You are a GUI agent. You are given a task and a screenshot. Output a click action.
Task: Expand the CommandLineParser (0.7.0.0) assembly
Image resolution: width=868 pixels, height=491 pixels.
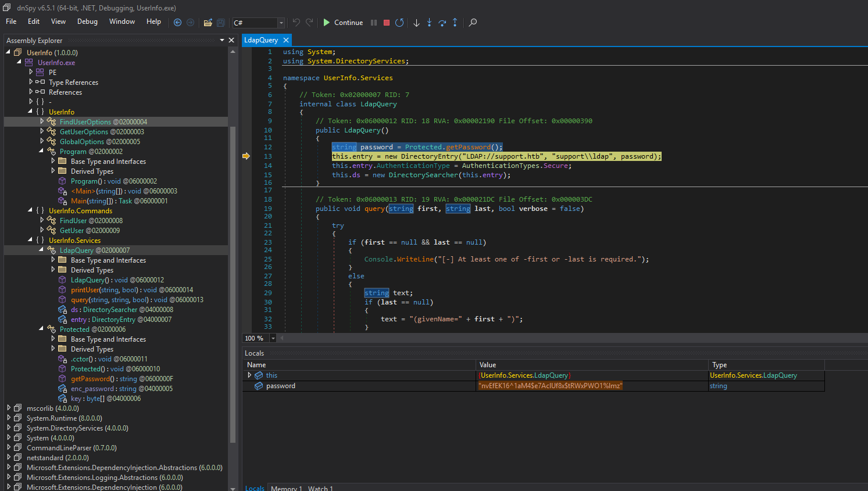[9, 447]
